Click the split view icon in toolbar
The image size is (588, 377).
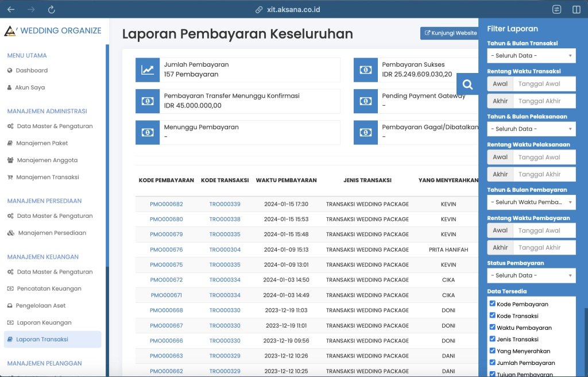pos(577,9)
